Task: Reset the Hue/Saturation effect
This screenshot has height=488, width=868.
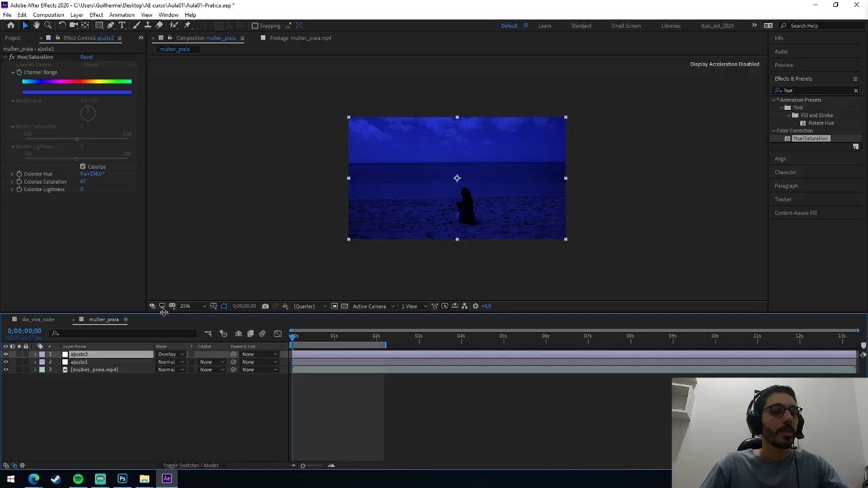Action: [x=86, y=57]
